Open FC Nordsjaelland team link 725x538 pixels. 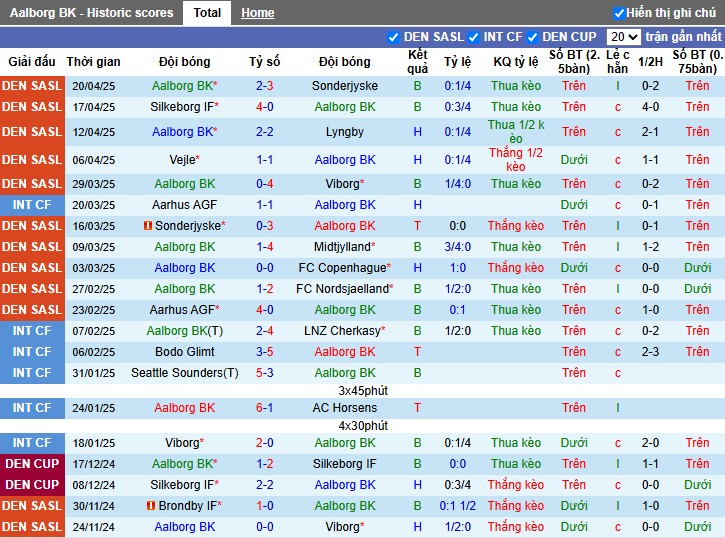344,289
